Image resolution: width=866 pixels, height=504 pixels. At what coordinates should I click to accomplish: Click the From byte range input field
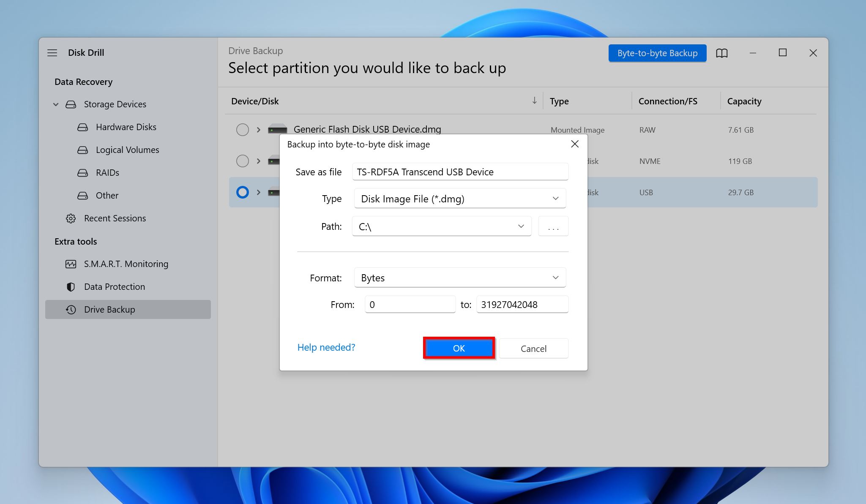(x=410, y=305)
